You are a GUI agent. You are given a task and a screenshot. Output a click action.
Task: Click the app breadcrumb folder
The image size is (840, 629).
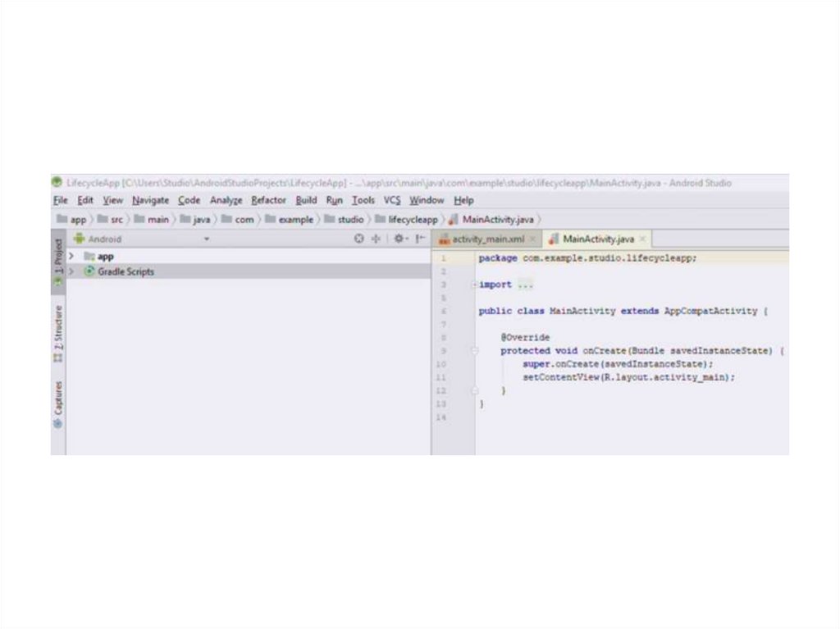point(72,220)
